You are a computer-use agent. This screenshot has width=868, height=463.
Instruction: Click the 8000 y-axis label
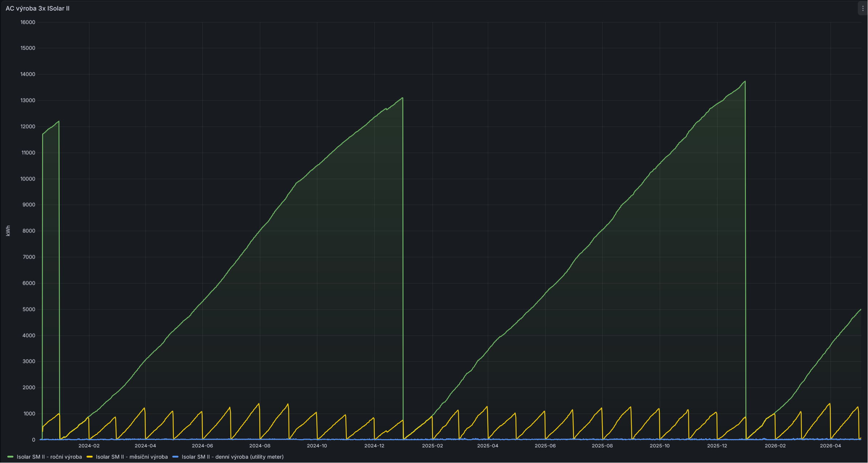[x=29, y=231]
